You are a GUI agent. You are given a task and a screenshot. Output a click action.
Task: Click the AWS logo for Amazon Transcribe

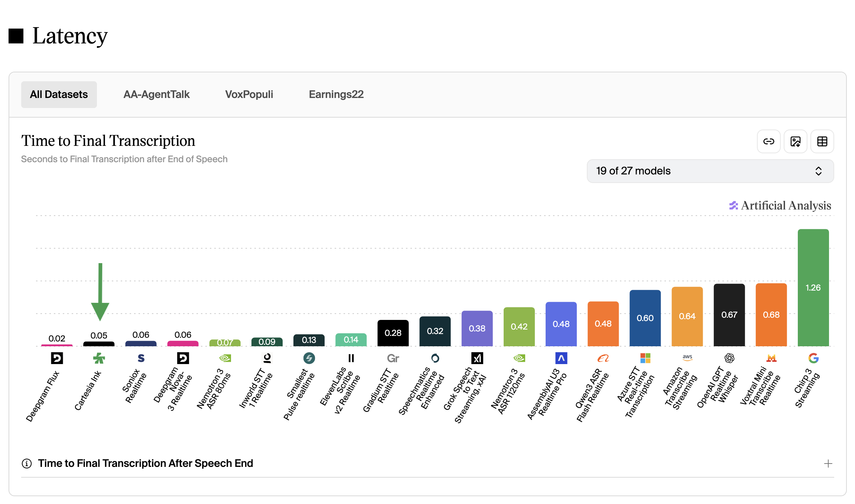(687, 358)
